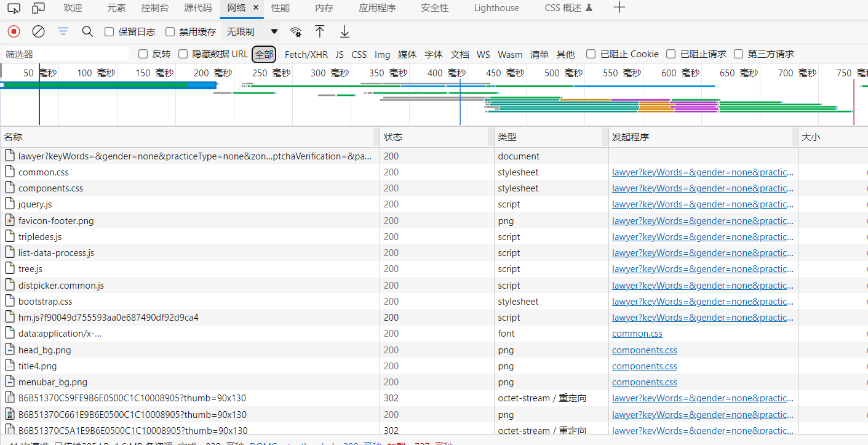The width and height of the screenshot is (868, 445).
Task: Click the import HAR upload arrow
Action: click(x=320, y=31)
